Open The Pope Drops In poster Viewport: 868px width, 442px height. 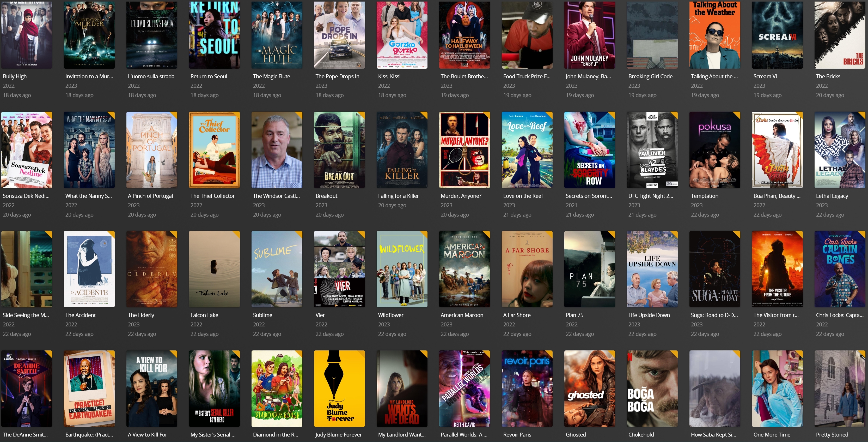point(339,34)
